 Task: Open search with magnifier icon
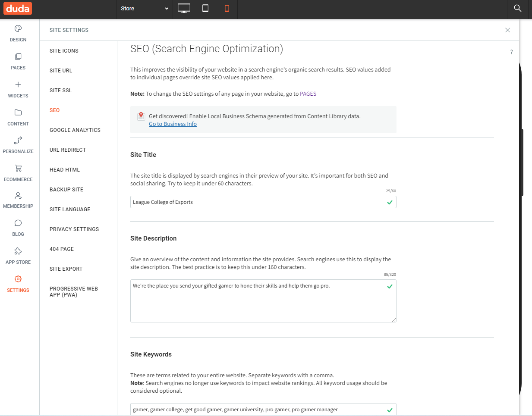click(x=518, y=8)
